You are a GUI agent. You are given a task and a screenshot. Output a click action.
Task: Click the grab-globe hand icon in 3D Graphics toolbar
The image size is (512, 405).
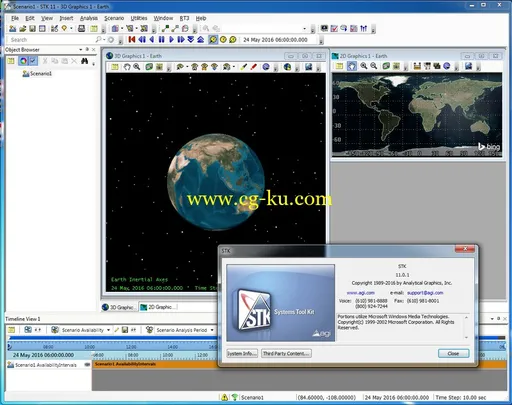(x=127, y=67)
